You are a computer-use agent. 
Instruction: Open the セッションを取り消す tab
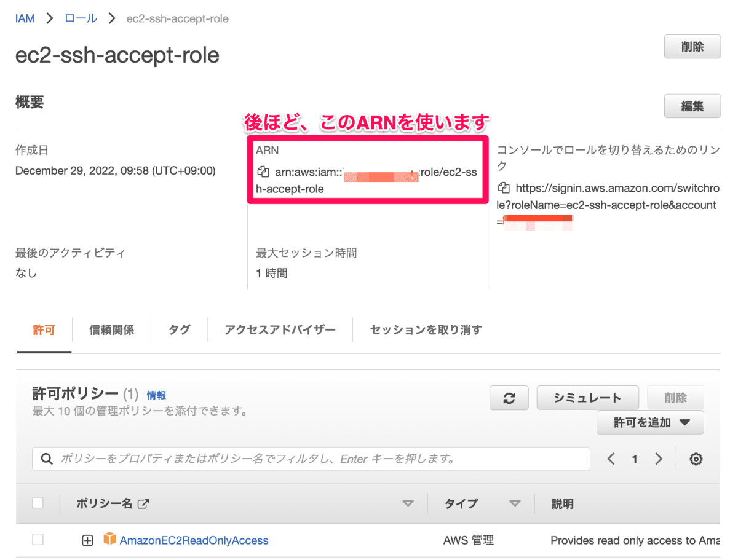(x=426, y=330)
